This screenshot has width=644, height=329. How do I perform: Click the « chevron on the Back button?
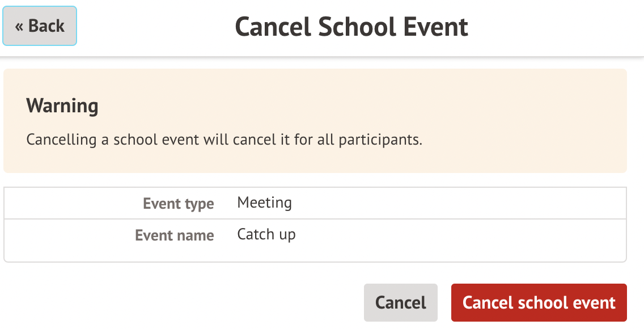pyautogui.click(x=19, y=26)
